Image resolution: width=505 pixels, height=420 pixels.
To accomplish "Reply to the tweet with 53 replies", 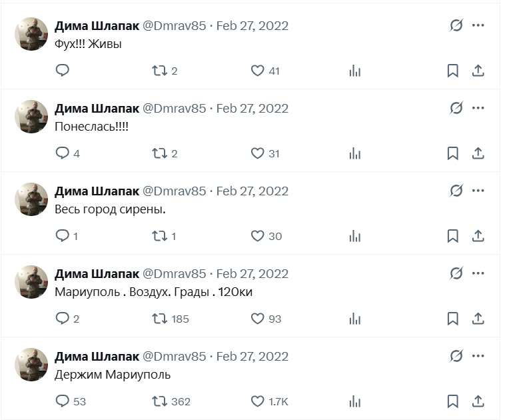I will (x=62, y=401).
